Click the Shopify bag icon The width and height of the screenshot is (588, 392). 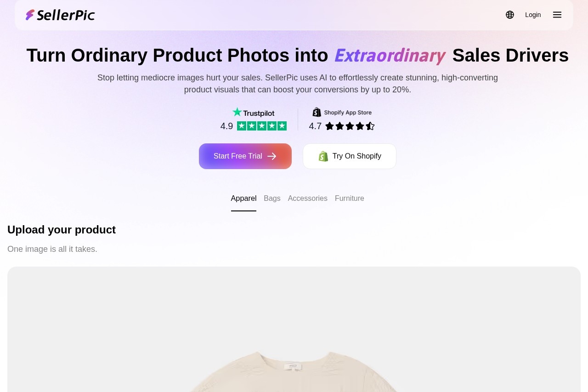point(323,156)
